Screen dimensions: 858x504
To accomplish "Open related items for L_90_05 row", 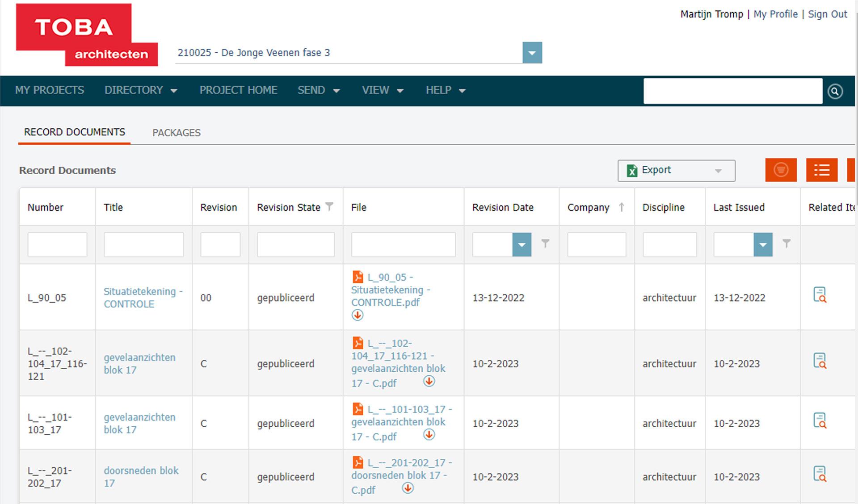I will (820, 295).
